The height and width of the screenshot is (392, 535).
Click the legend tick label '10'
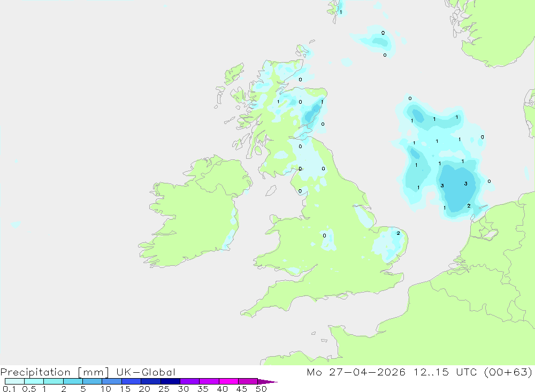click(106, 389)
